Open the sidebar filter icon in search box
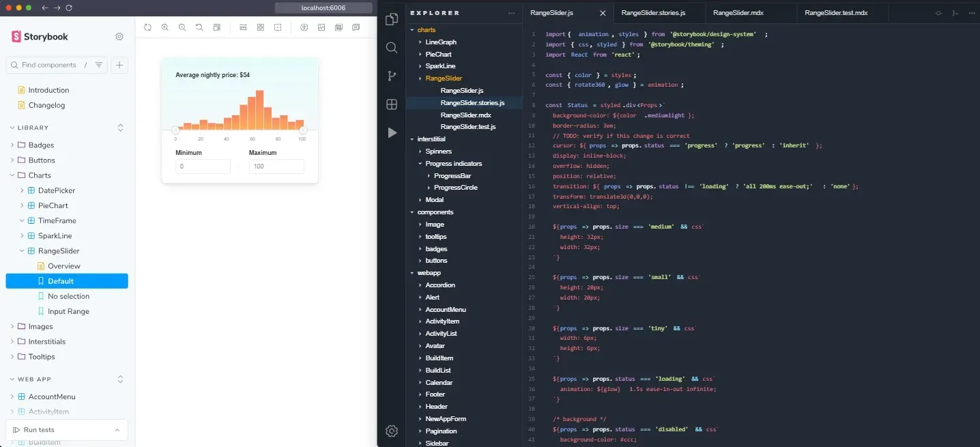 99,65
